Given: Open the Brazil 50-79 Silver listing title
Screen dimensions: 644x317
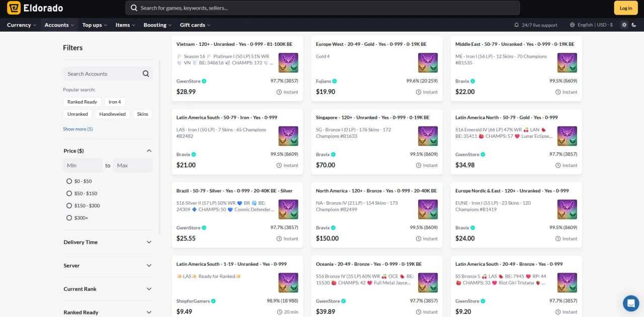Looking at the screenshot, I should pyautogui.click(x=234, y=191).
